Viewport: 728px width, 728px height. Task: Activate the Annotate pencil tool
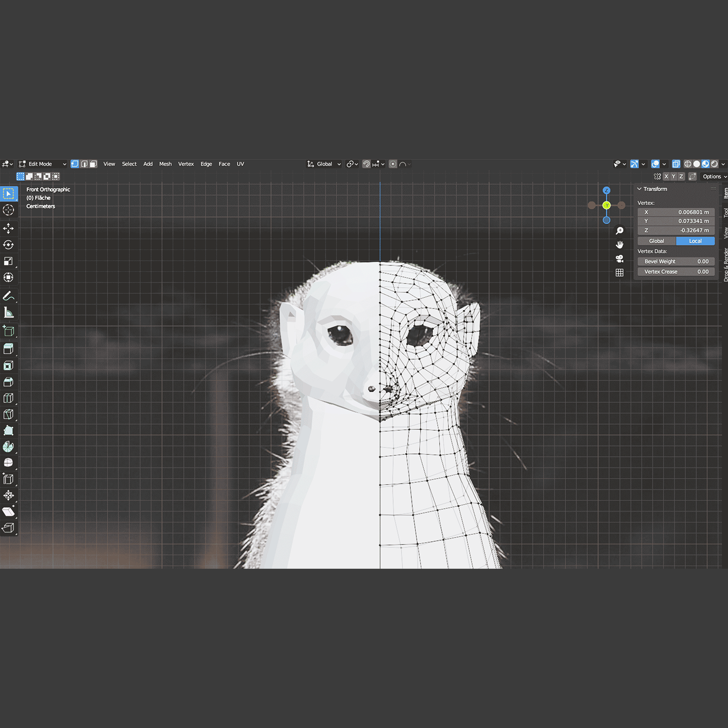tap(8, 296)
